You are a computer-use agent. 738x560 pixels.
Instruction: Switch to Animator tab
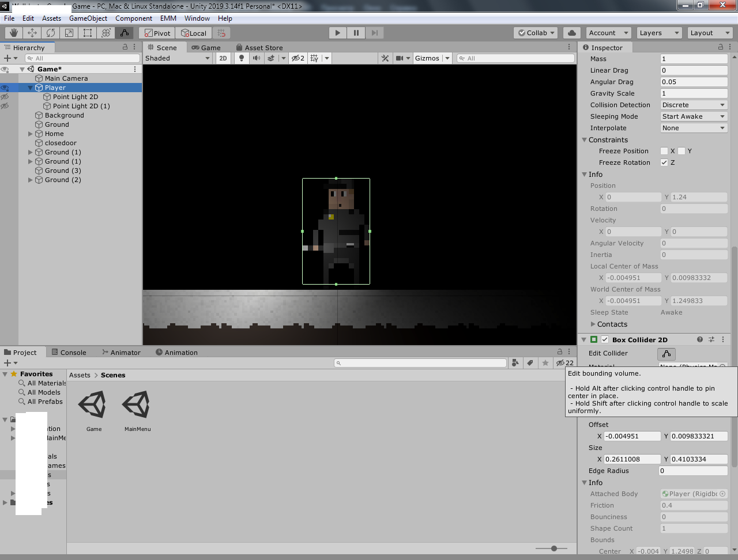pyautogui.click(x=121, y=353)
